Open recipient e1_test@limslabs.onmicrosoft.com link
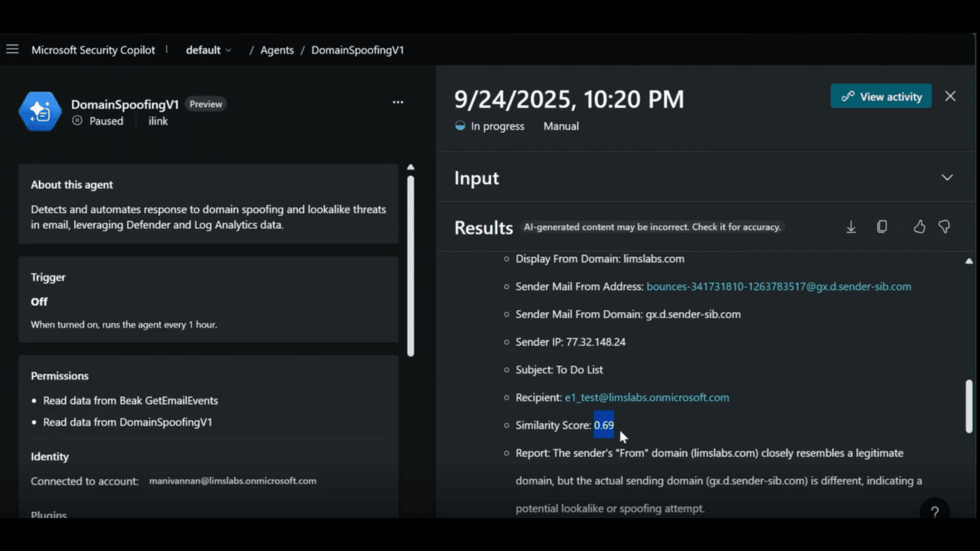980x551 pixels. coord(647,398)
